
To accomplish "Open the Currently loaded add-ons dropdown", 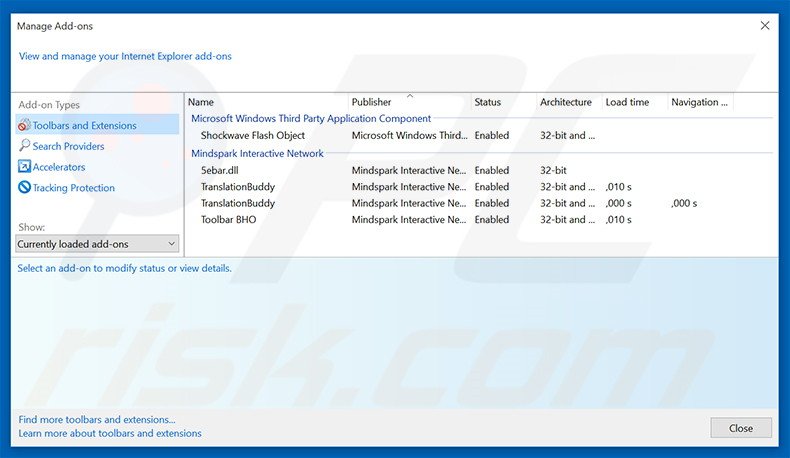I will point(97,244).
